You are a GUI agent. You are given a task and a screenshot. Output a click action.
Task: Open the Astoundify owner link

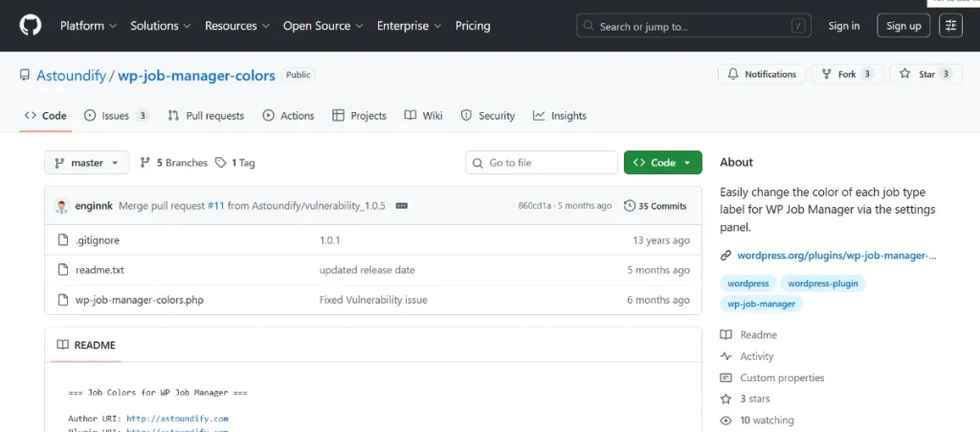pyautogui.click(x=71, y=75)
